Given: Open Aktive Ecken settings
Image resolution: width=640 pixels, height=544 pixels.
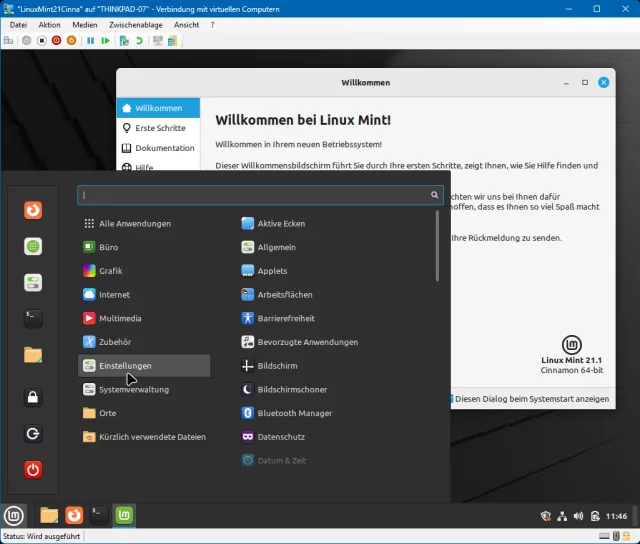Looking at the screenshot, I should 273,224.
